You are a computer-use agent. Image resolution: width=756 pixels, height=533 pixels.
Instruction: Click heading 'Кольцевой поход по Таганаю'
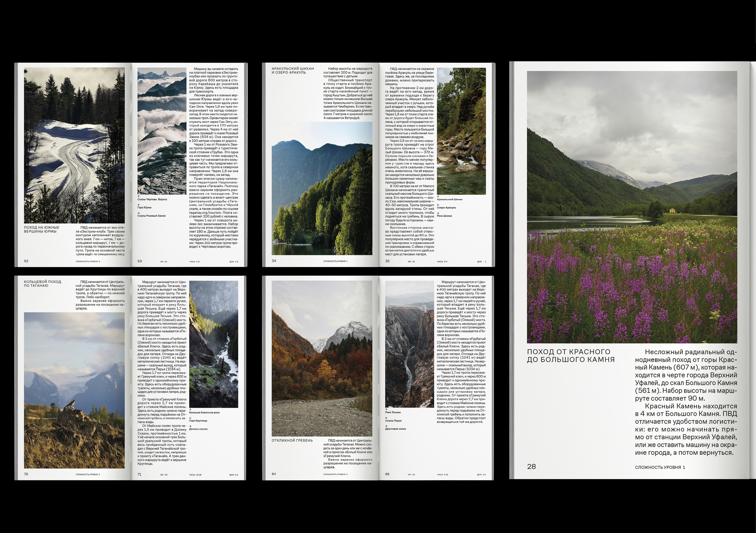(43, 283)
